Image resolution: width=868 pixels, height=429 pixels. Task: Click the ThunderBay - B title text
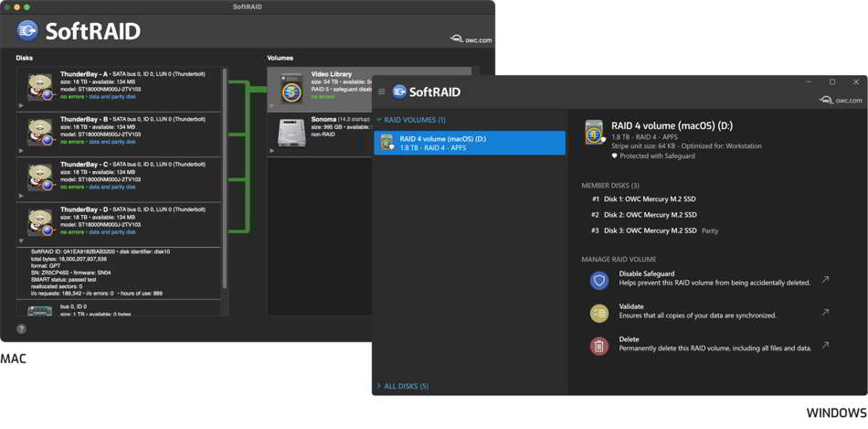pyautogui.click(x=84, y=119)
